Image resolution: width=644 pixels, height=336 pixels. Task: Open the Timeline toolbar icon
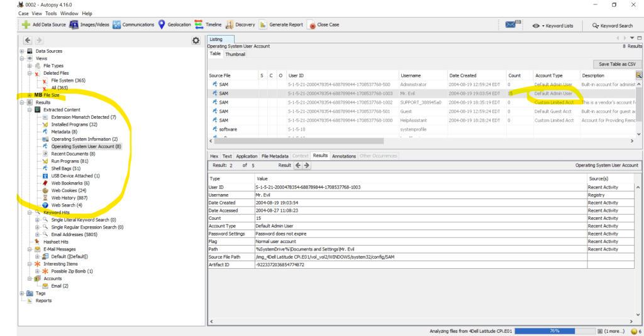(x=199, y=25)
